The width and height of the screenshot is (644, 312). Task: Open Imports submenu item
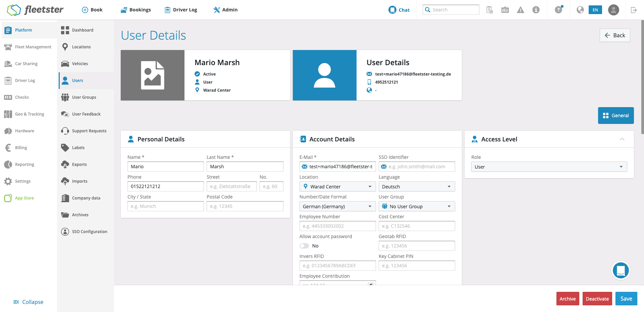(86, 181)
